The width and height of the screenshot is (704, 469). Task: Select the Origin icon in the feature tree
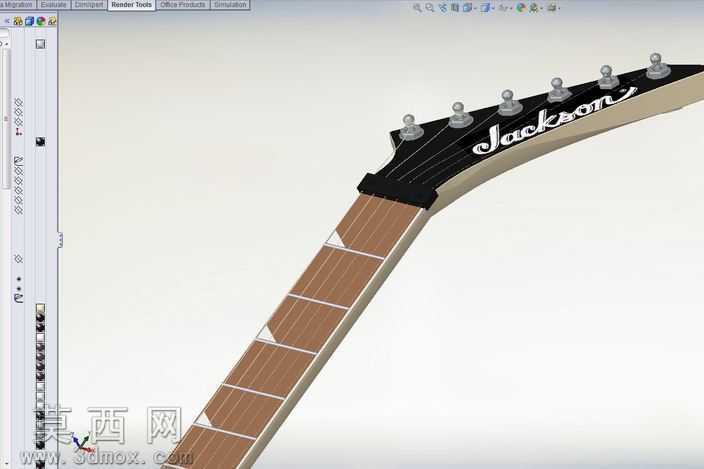point(18,131)
